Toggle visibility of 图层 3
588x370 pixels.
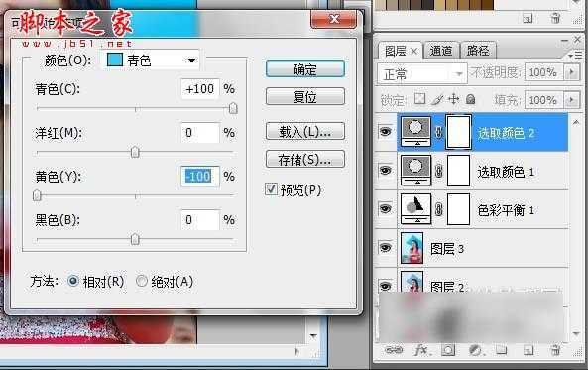tap(385, 248)
